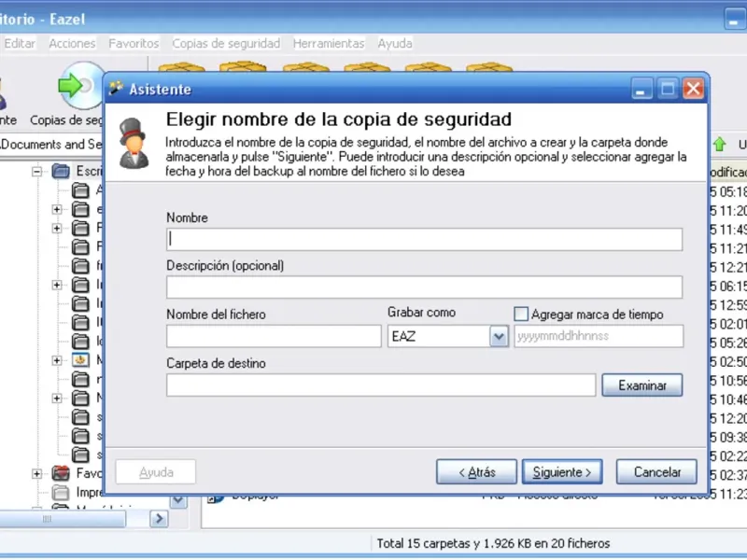Open the Grabar como EAZ dropdown
The image size is (747, 560).
click(x=499, y=337)
